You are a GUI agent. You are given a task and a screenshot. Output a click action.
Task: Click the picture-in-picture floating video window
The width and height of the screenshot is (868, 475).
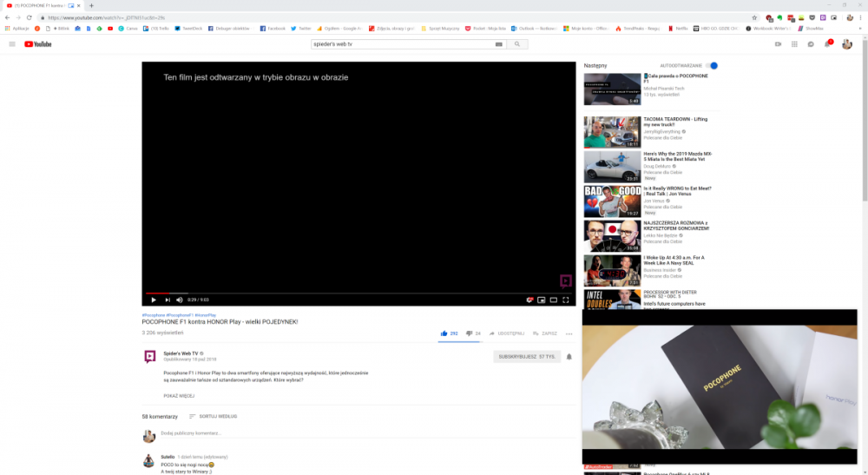720,386
